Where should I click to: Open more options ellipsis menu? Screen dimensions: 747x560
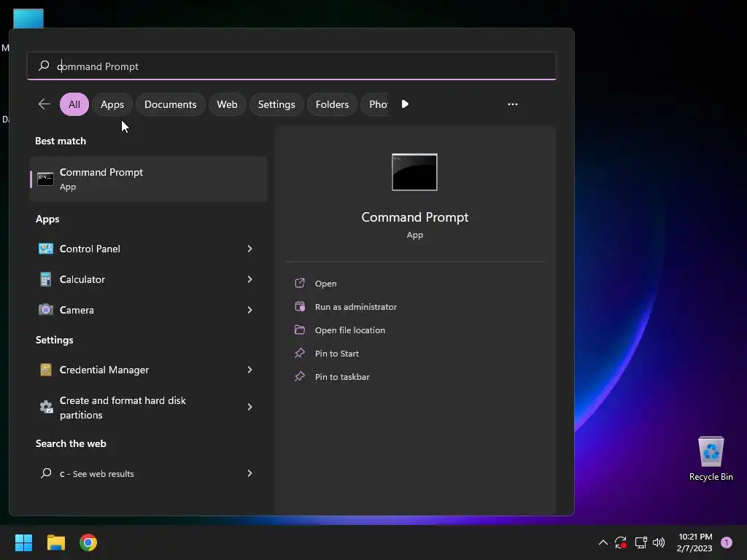click(x=513, y=104)
